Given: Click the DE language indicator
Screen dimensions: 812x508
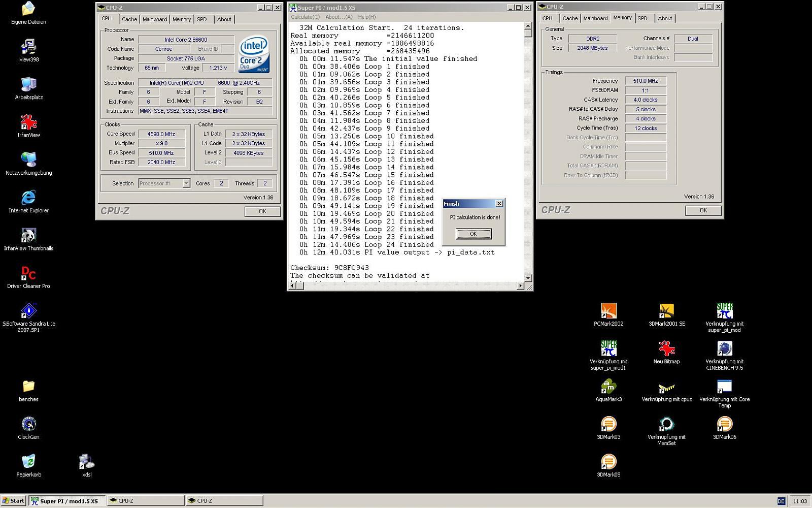Looking at the screenshot, I should (781, 501).
